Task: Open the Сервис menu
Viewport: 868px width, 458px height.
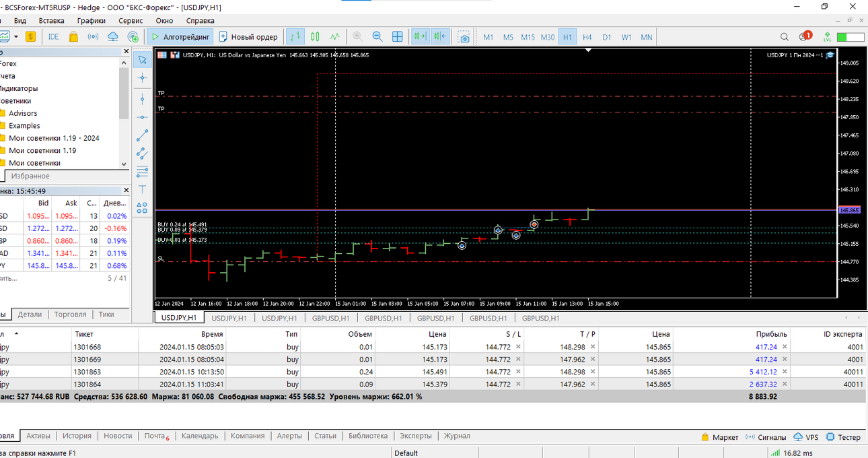Action: [x=131, y=20]
